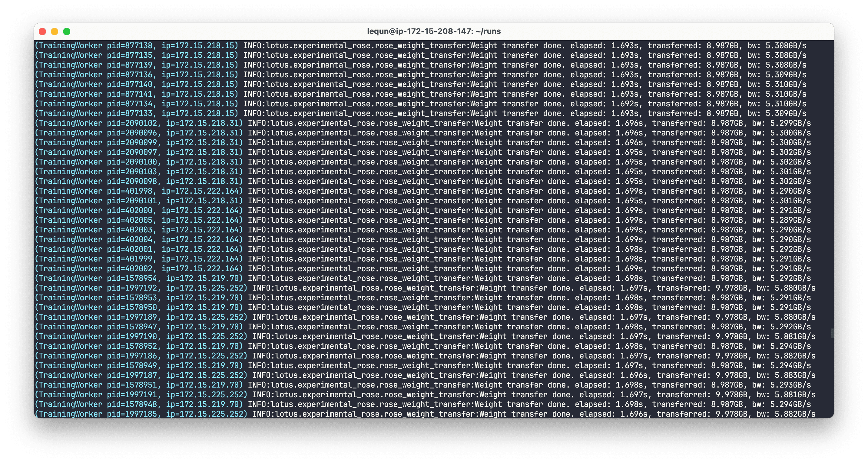Click the red close window button
Viewport: 868px width, 463px height.
click(42, 31)
